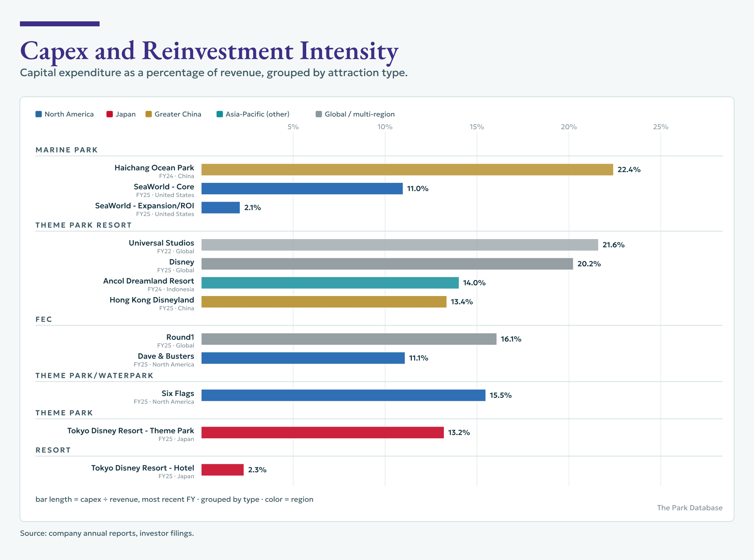Click the '14.0%' value label
The height and width of the screenshot is (560, 754).
[x=474, y=283]
